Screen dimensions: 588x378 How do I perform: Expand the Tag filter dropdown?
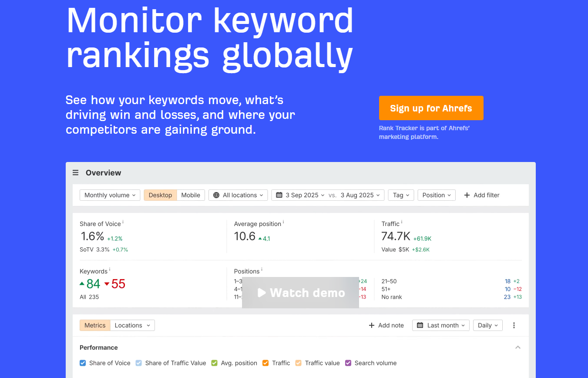(401, 195)
